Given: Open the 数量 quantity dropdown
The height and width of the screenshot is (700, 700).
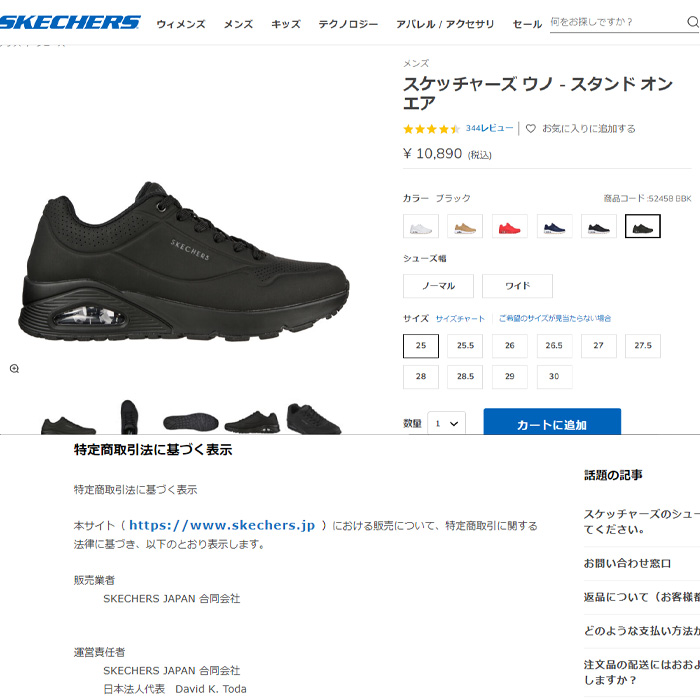Looking at the screenshot, I should (446, 423).
